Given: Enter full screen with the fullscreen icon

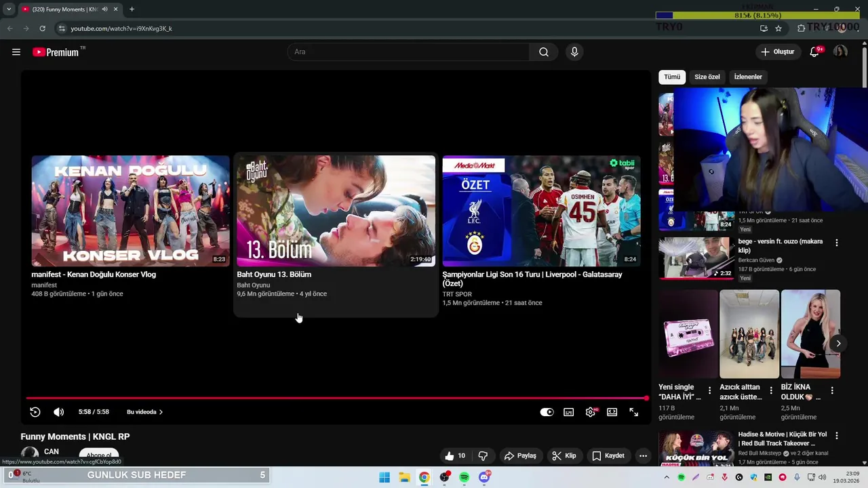Looking at the screenshot, I should pyautogui.click(x=634, y=412).
